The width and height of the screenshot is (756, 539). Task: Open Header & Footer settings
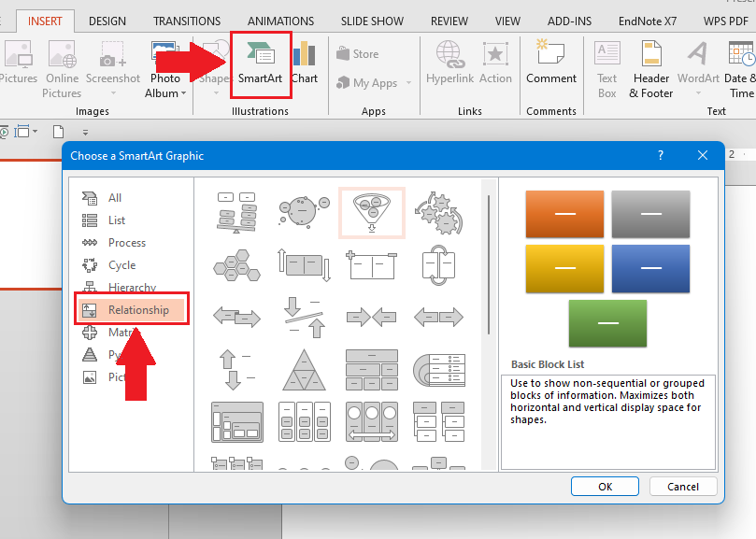(650, 65)
